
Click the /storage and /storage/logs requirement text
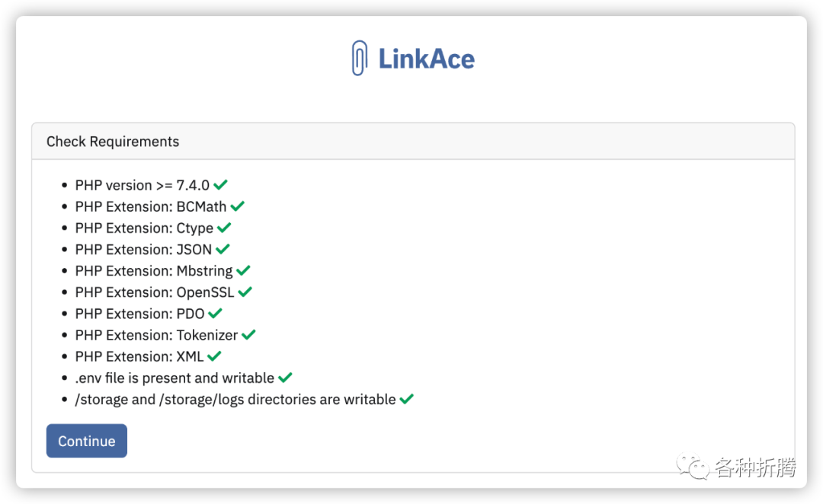coord(235,400)
